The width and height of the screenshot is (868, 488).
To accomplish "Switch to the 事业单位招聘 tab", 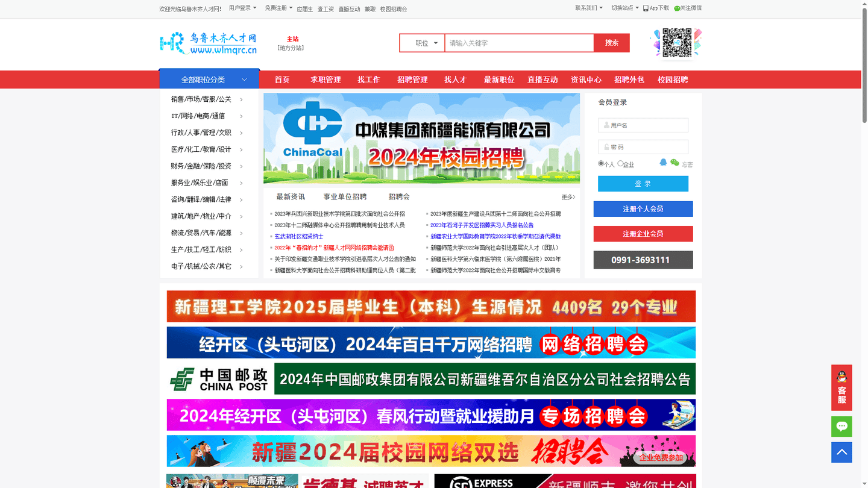I will pos(345,197).
